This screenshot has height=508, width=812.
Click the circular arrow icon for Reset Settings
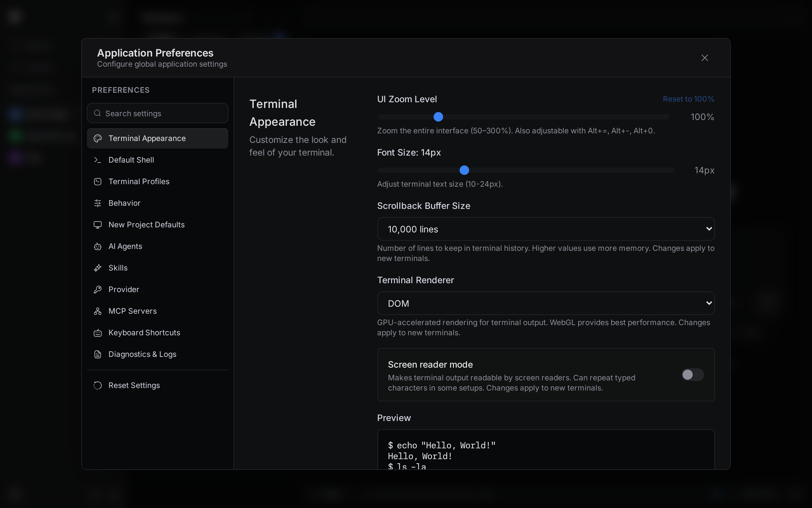[x=98, y=385]
